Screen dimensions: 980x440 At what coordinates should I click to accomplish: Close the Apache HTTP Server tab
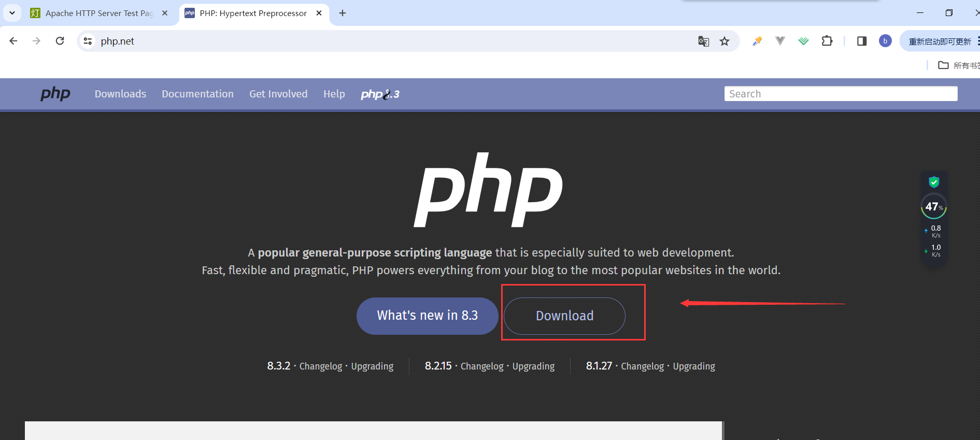pos(165,13)
